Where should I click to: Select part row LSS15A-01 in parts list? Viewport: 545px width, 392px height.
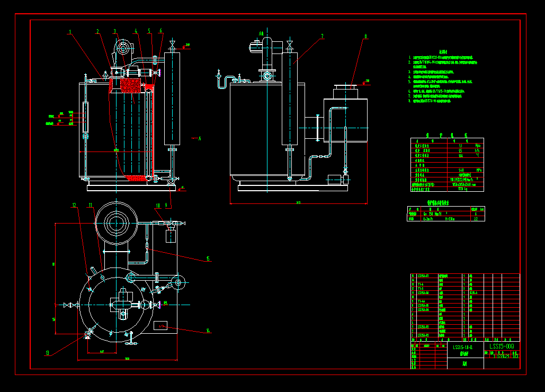pos(423,335)
